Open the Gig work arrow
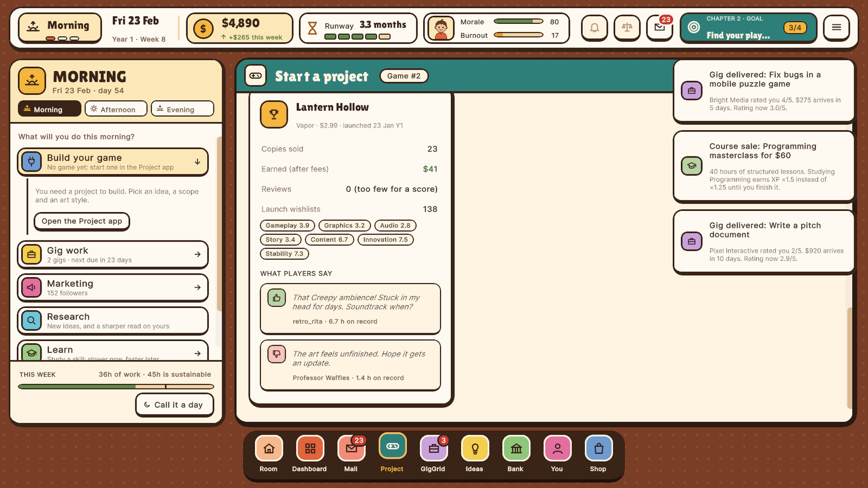This screenshot has height=488, width=868. click(198, 254)
